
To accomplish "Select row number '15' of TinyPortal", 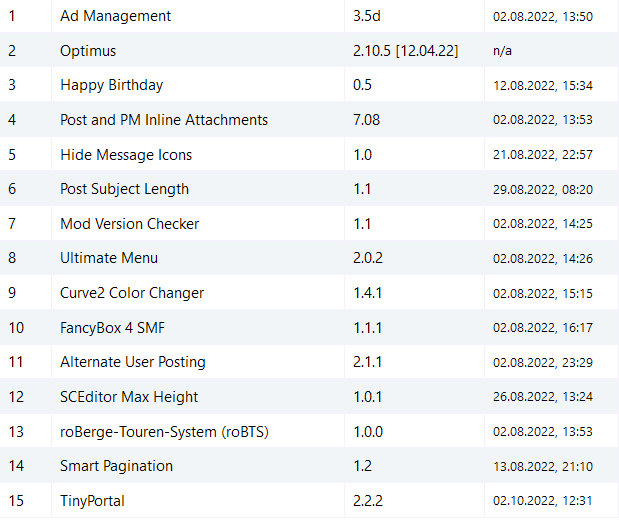I will (16, 501).
